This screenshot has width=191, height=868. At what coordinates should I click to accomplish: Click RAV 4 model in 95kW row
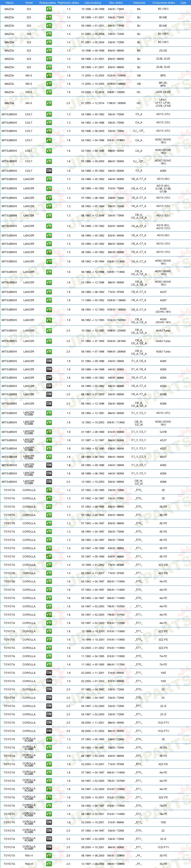[29, 856]
